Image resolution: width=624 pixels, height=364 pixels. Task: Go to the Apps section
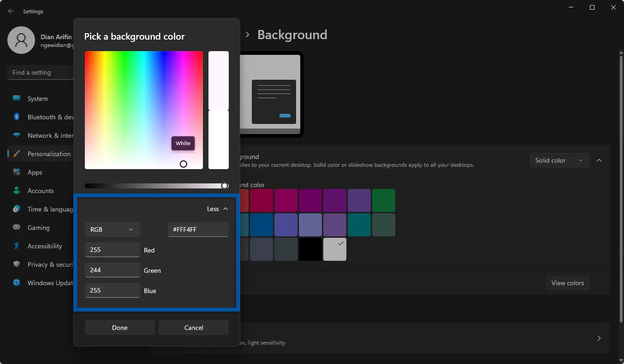tap(35, 172)
